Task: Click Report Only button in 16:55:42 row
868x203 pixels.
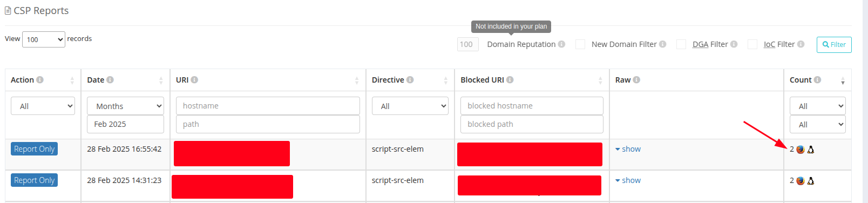Action: [34, 149]
